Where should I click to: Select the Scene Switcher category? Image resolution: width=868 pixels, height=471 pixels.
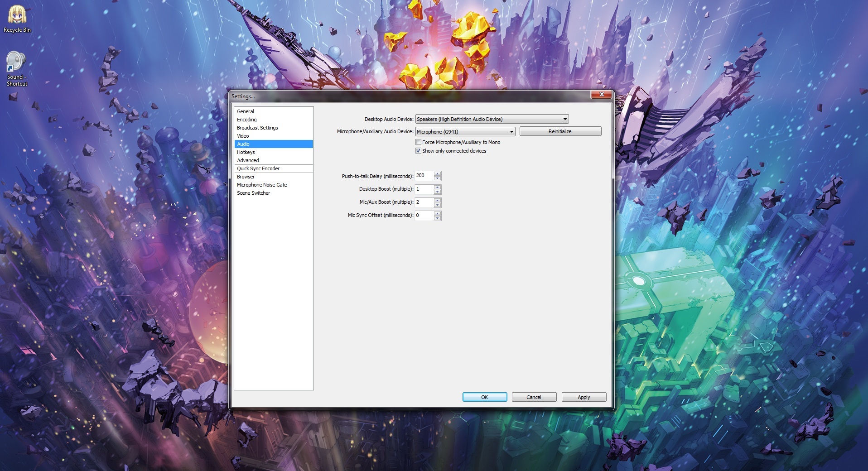(x=274, y=193)
